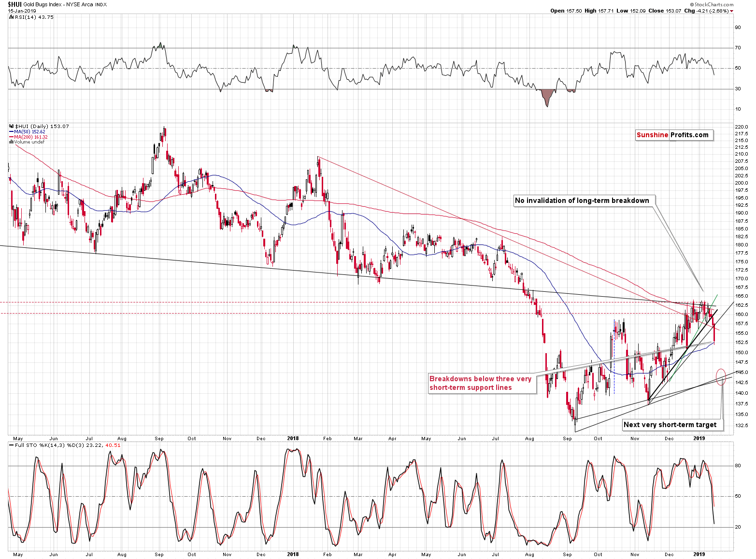756x559 pixels.
Task: Click the 2018 label on price chart time axis
Action: (x=293, y=439)
